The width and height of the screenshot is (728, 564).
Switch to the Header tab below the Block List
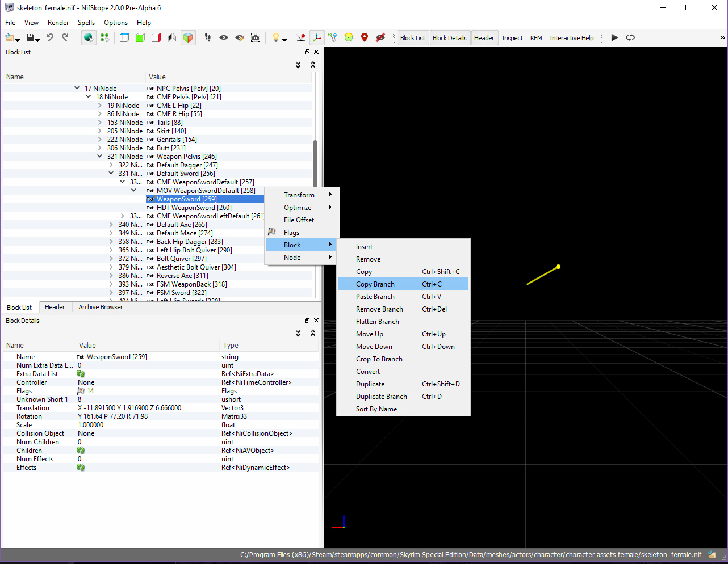click(x=55, y=307)
